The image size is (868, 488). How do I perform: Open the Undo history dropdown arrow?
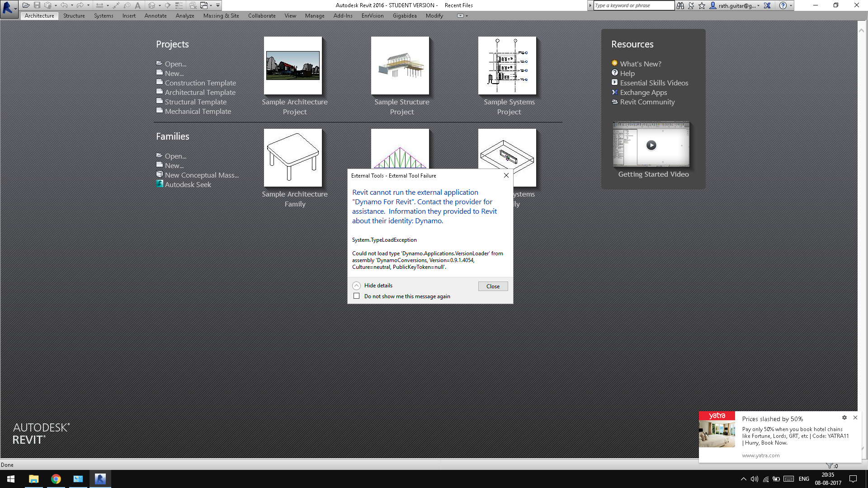click(72, 5)
